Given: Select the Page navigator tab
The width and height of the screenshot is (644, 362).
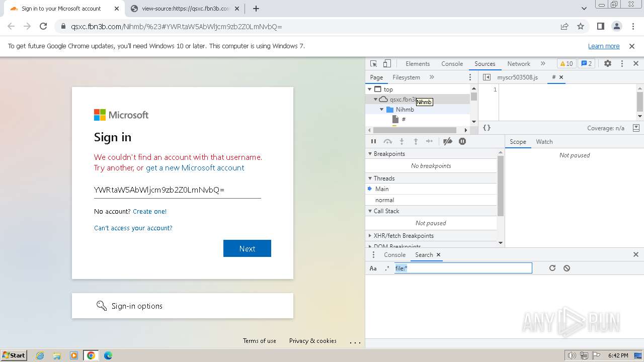Looking at the screenshot, I should click(376, 77).
